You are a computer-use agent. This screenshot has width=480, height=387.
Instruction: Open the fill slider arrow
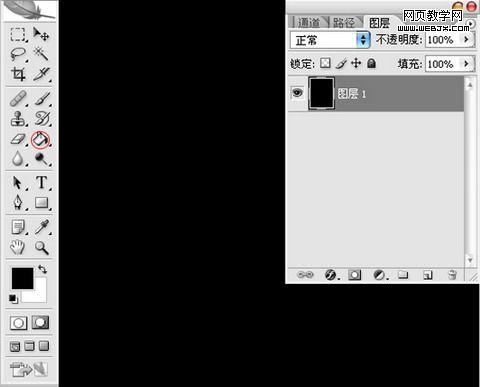point(467,63)
